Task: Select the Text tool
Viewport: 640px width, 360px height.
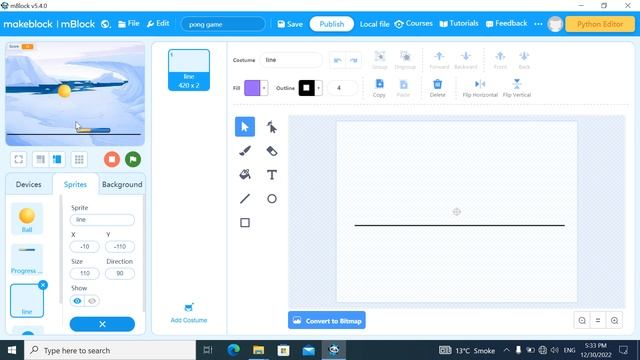Action: tap(271, 175)
